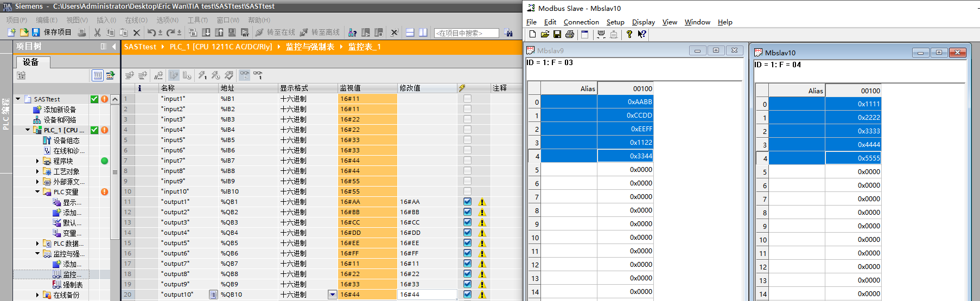Click the monitor all glasses icon

point(245,75)
